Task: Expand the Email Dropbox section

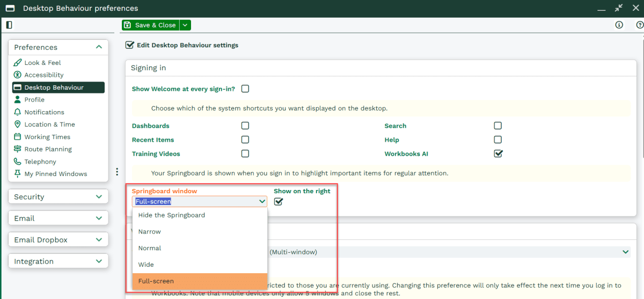Action: pyautogui.click(x=99, y=240)
